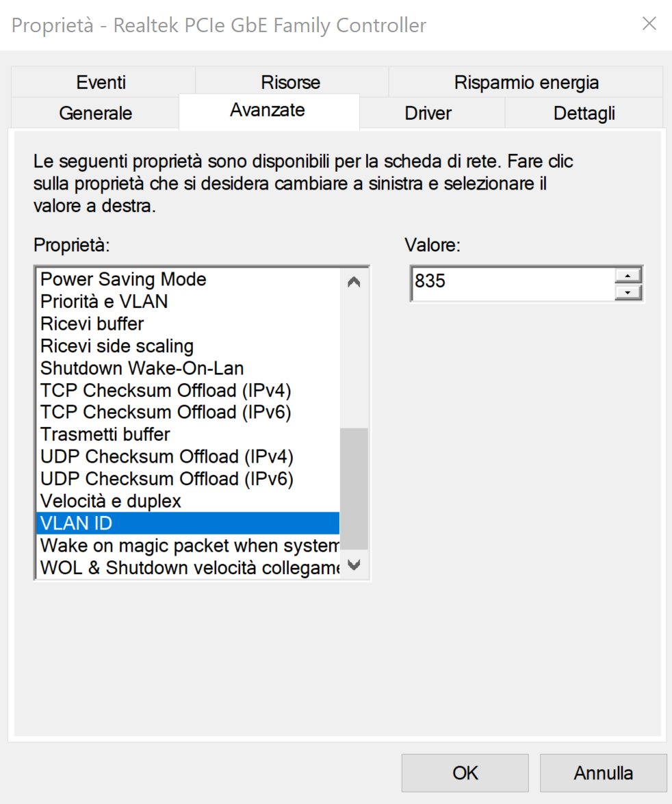
Task: Click the property list scroll up arrow
Action: coord(354,281)
